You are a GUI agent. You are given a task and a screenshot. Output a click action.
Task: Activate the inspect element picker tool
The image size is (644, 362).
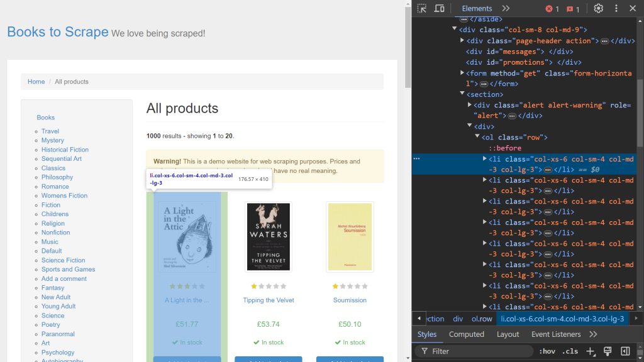click(421, 8)
